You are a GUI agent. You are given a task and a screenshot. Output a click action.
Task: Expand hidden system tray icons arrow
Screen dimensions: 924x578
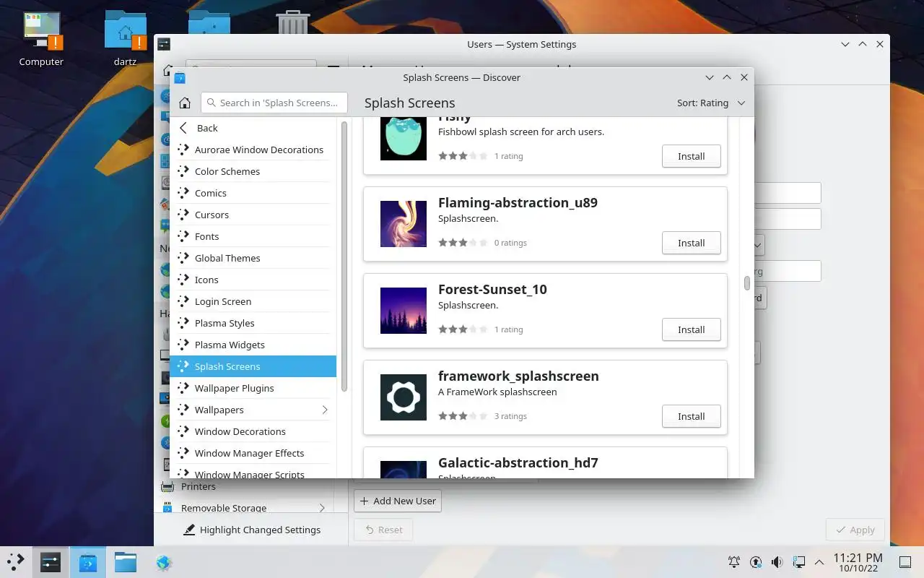[x=819, y=561]
